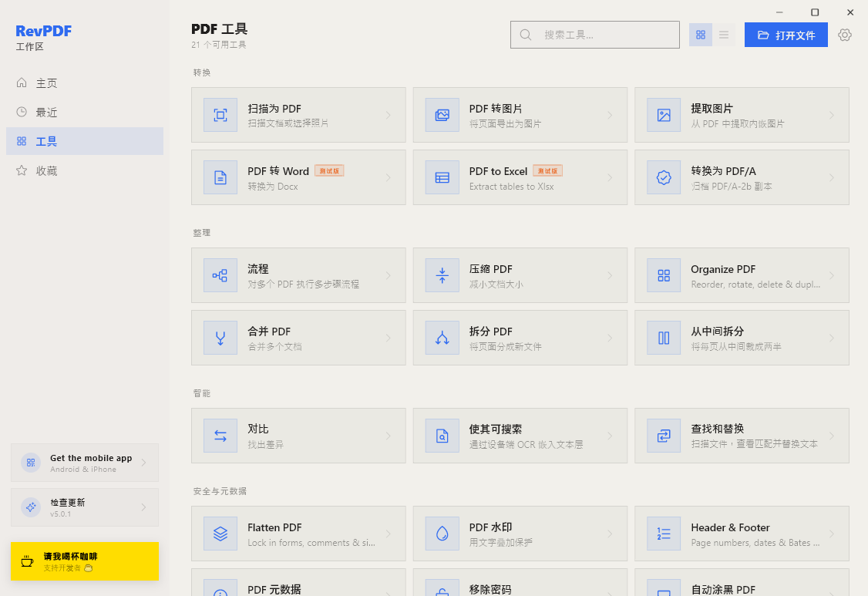The height and width of the screenshot is (596, 868).
Task: Click 请我喝杯咖啡 donation button
Action: pyautogui.click(x=85, y=561)
